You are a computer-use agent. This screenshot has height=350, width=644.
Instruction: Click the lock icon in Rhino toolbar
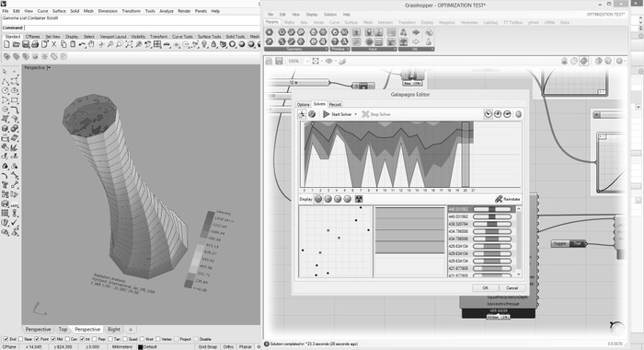click(213, 44)
